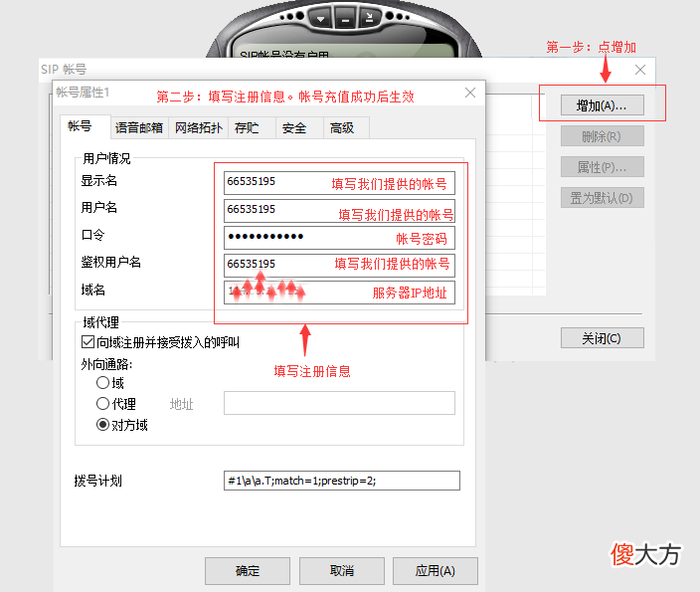700x592 pixels.
Task: Switch to the 帐号 tab
Action: pos(85,127)
